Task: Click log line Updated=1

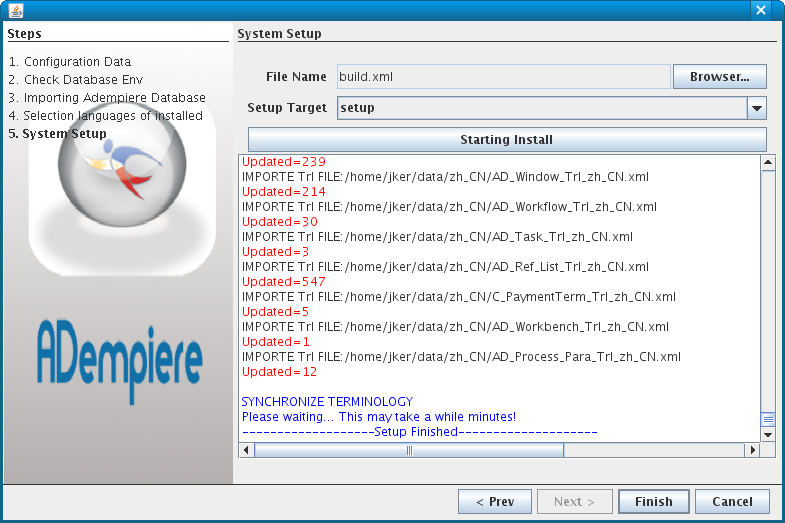Action: [275, 342]
